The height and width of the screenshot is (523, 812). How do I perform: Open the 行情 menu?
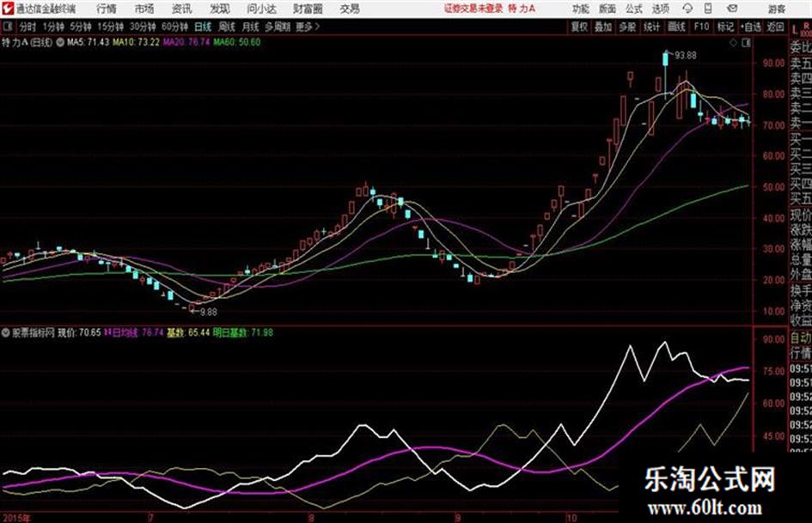click(x=107, y=9)
